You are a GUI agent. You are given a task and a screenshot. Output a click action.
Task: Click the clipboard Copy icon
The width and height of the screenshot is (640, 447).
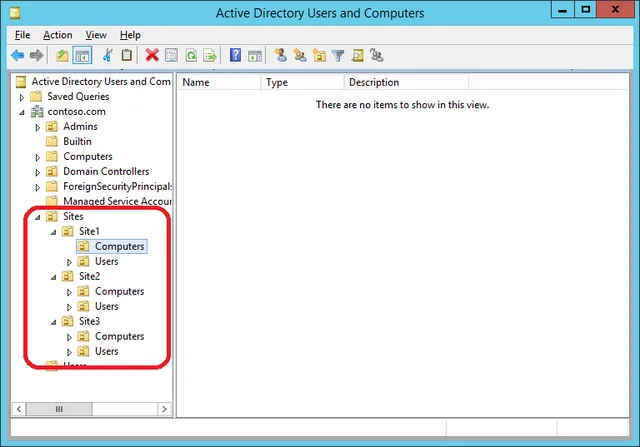127,55
